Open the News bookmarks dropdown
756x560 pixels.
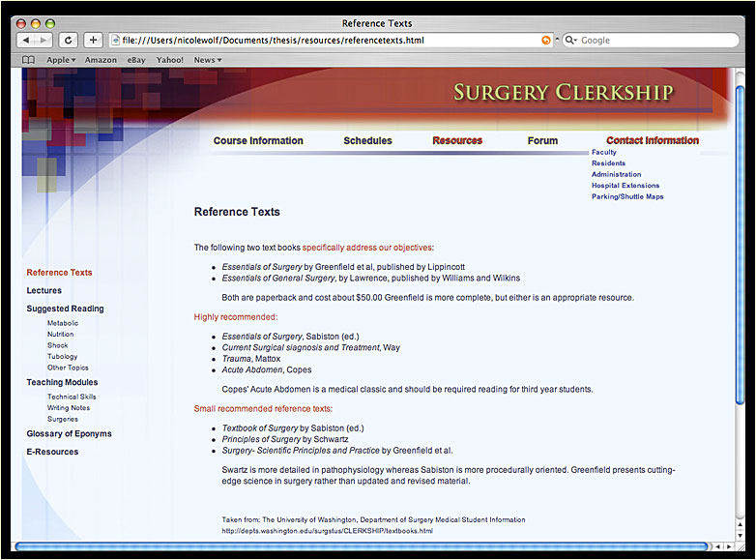click(207, 60)
